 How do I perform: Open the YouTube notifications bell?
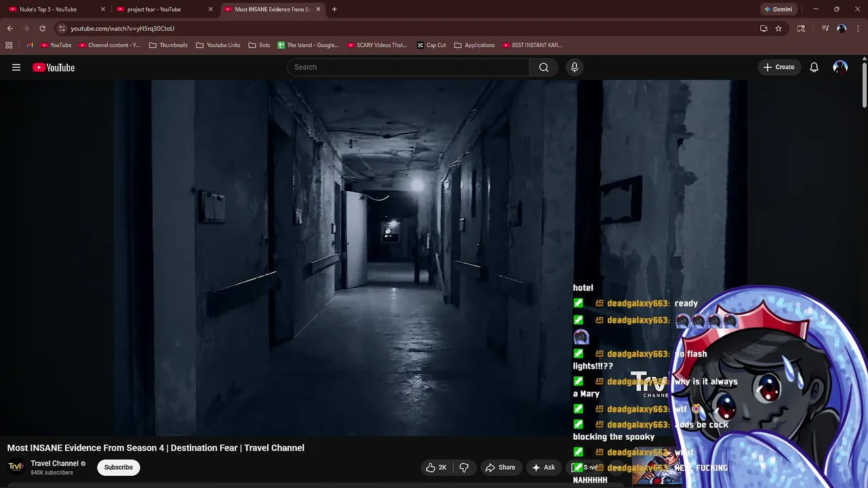[x=814, y=67]
